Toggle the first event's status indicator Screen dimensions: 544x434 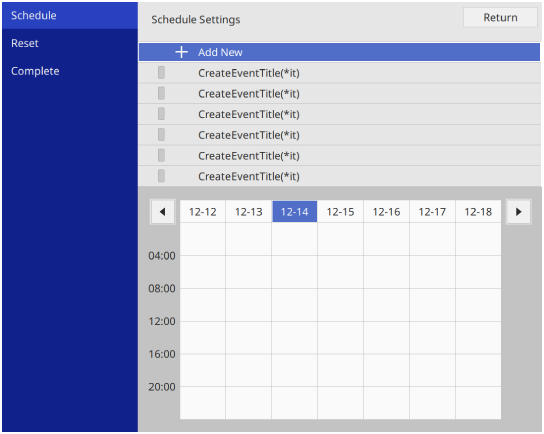161,73
